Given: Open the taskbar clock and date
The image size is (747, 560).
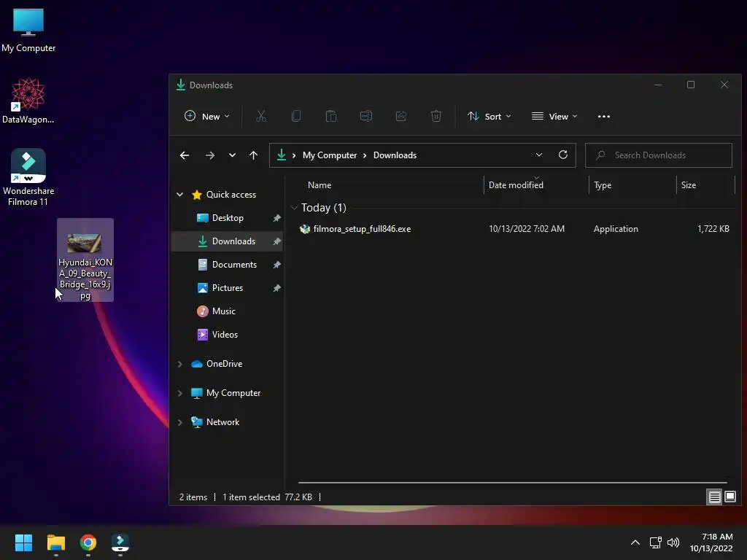Looking at the screenshot, I should click(x=711, y=542).
